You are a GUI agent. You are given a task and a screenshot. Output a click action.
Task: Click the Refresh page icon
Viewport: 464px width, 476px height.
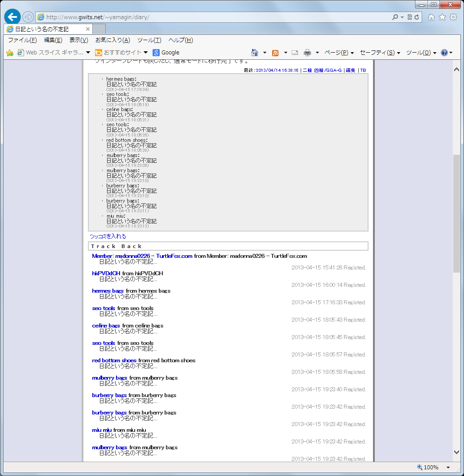(417, 17)
